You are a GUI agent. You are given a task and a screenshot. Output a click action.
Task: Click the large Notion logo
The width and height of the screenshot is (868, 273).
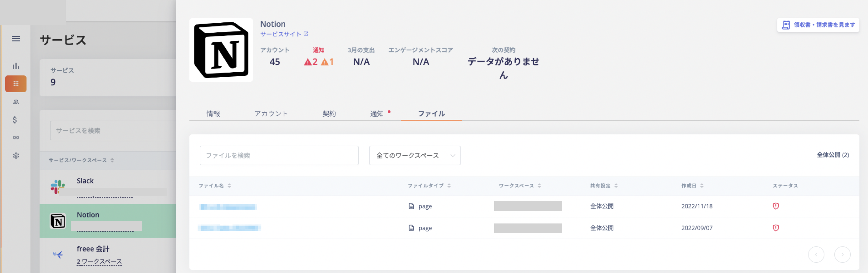coord(221,50)
